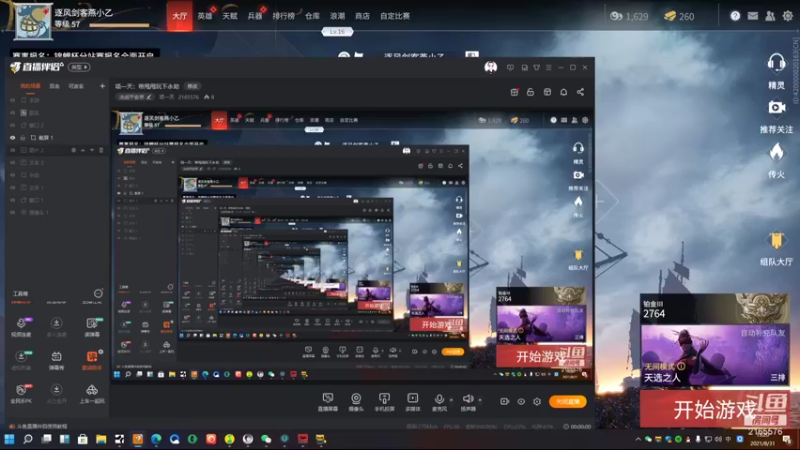
Task: Open 自定比赛 in the game window
Action: point(395,16)
